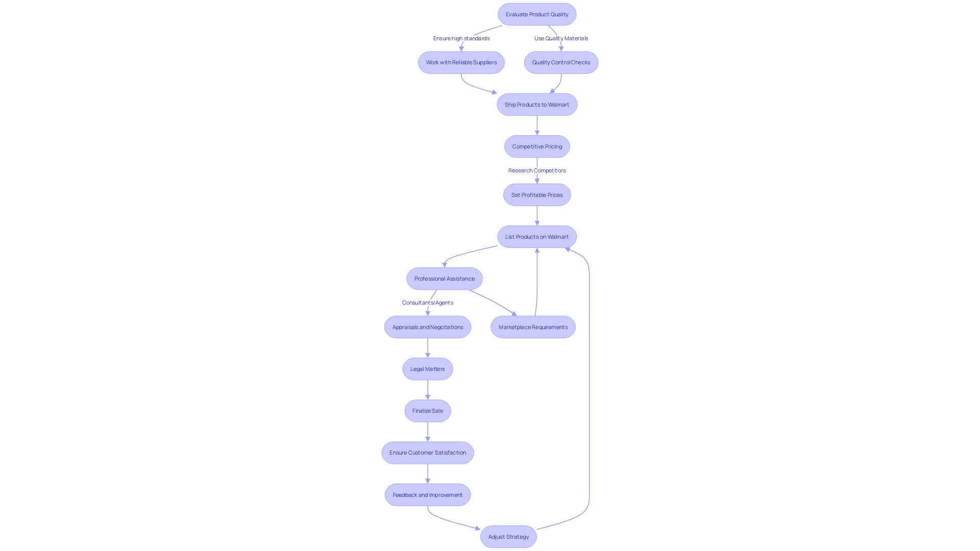The height and width of the screenshot is (551, 980).
Task: Click the Quality Control Checks node
Action: coord(561,62)
